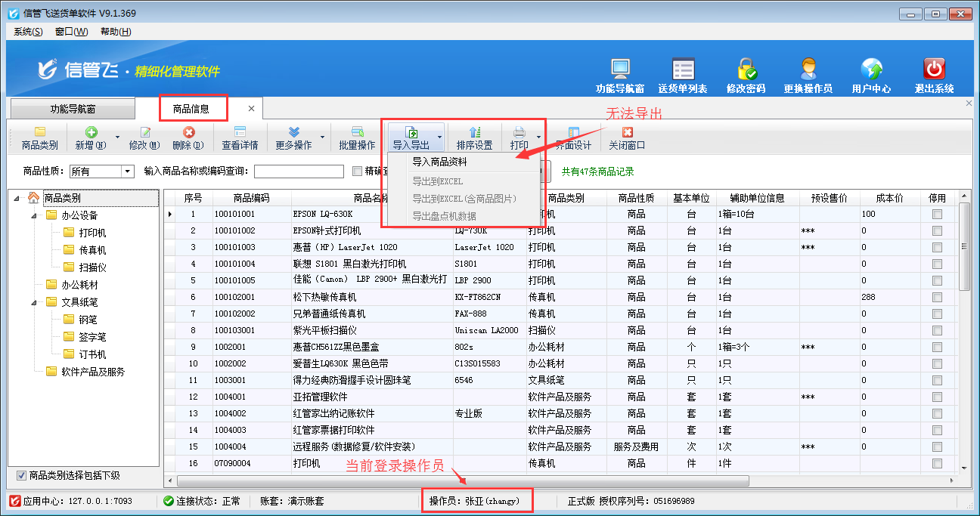Switch to the 功能导航窗 tab
This screenshot has width=980, height=516.
point(83,109)
